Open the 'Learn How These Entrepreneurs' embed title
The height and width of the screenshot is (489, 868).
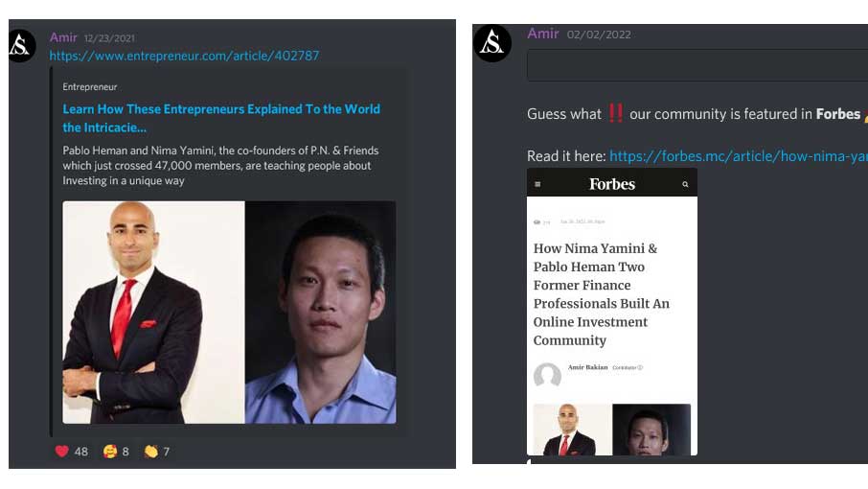pyautogui.click(x=221, y=118)
